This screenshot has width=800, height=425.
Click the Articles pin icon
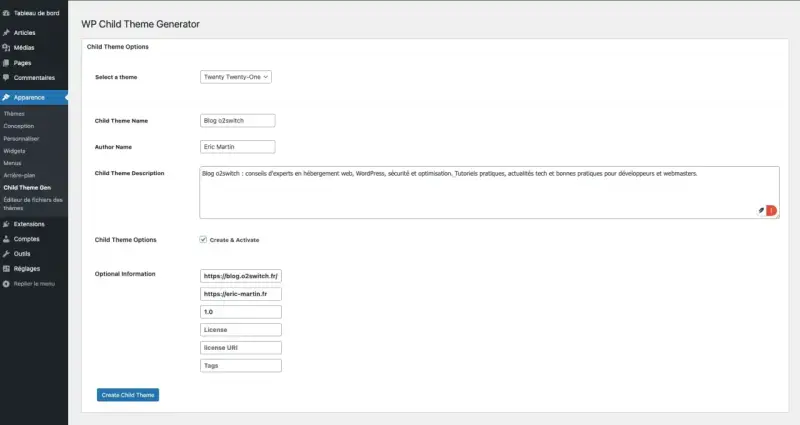(x=6, y=33)
